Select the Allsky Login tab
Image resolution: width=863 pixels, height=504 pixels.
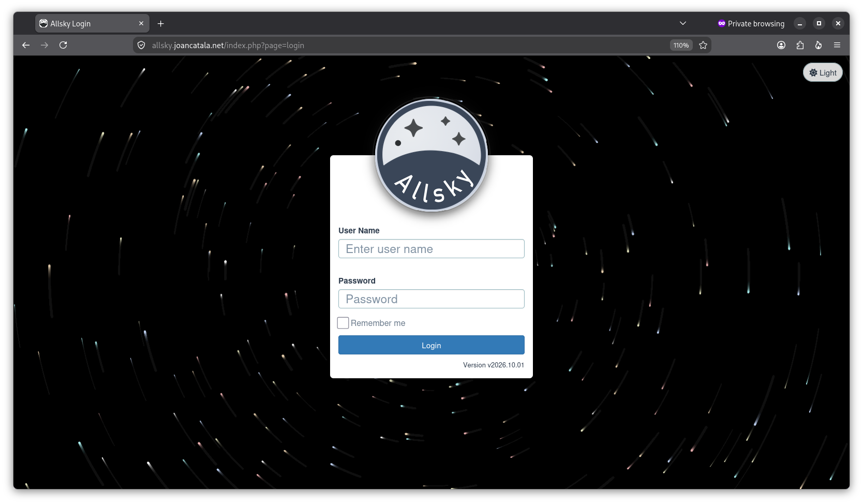click(x=92, y=23)
